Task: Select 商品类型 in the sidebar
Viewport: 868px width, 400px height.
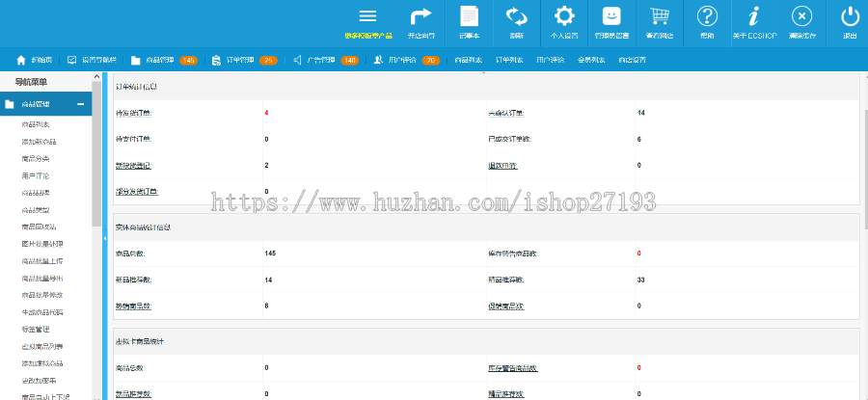Action: [36, 210]
